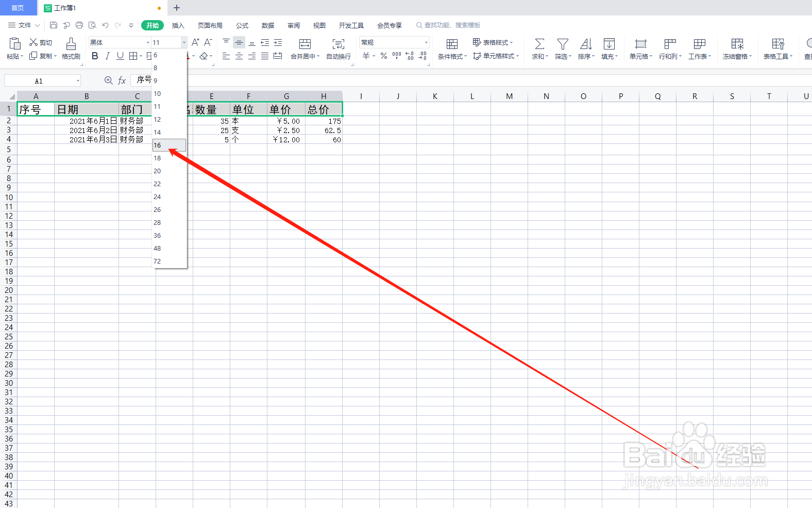Open the Name Box A1 dropdown arrow
The height and width of the screenshot is (508, 812).
pyautogui.click(x=78, y=80)
